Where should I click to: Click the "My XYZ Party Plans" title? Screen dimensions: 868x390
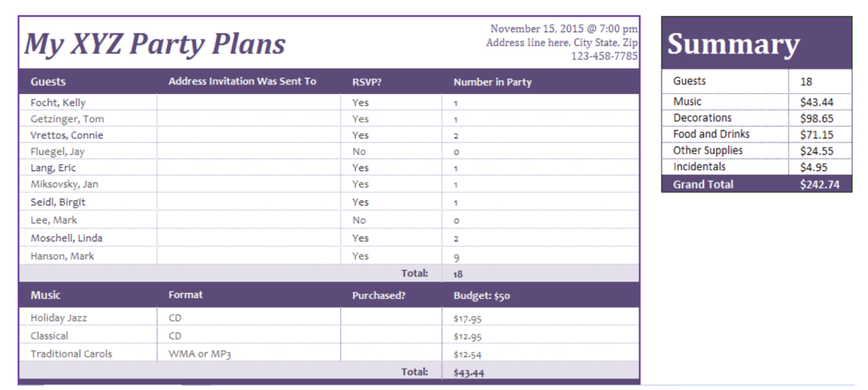154,44
